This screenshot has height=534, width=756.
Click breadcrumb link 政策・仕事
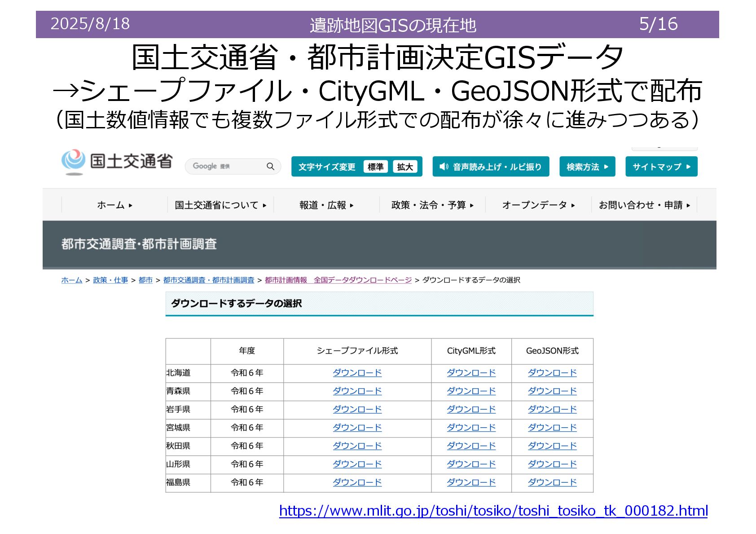click(110, 280)
